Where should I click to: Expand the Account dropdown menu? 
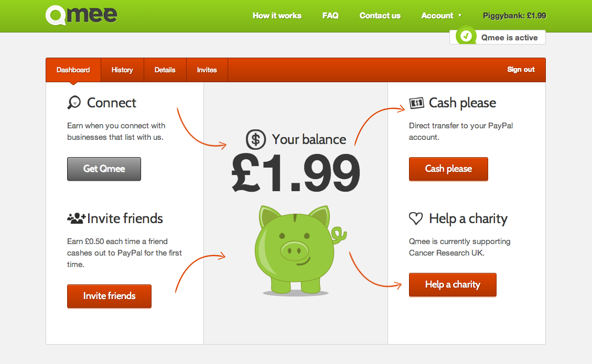point(441,16)
